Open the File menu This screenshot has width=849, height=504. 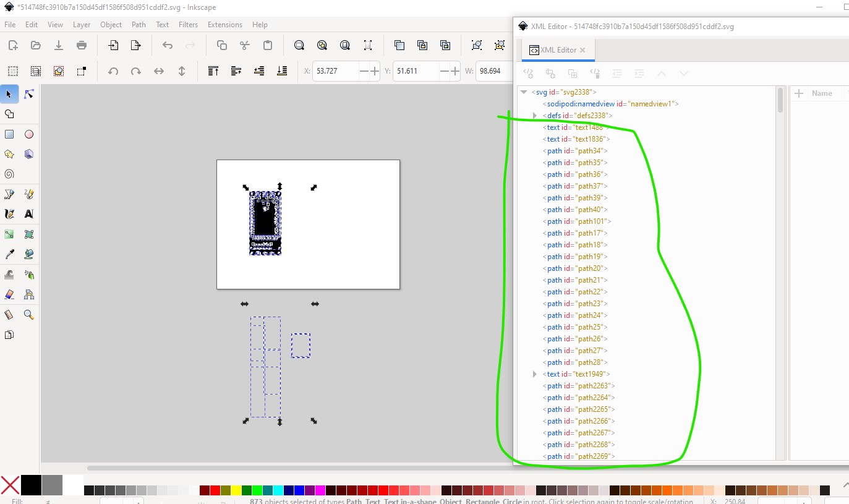pos(10,25)
